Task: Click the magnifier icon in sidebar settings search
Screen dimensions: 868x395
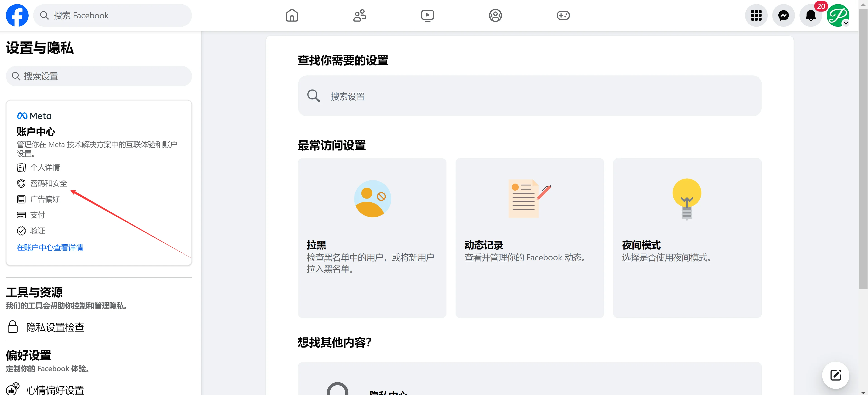Action: pos(16,76)
